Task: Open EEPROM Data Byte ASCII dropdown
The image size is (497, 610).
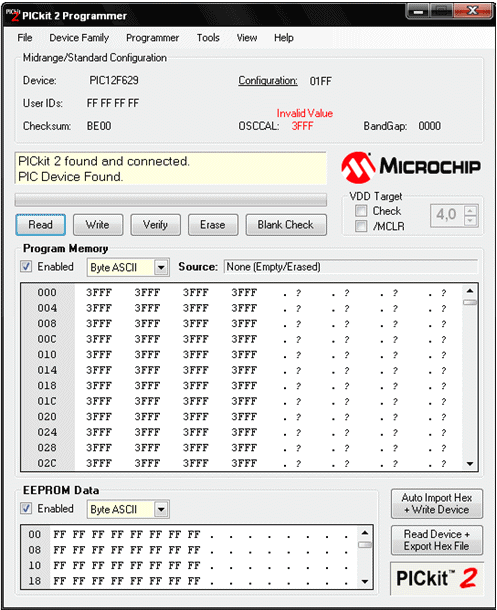Action: click(x=161, y=510)
